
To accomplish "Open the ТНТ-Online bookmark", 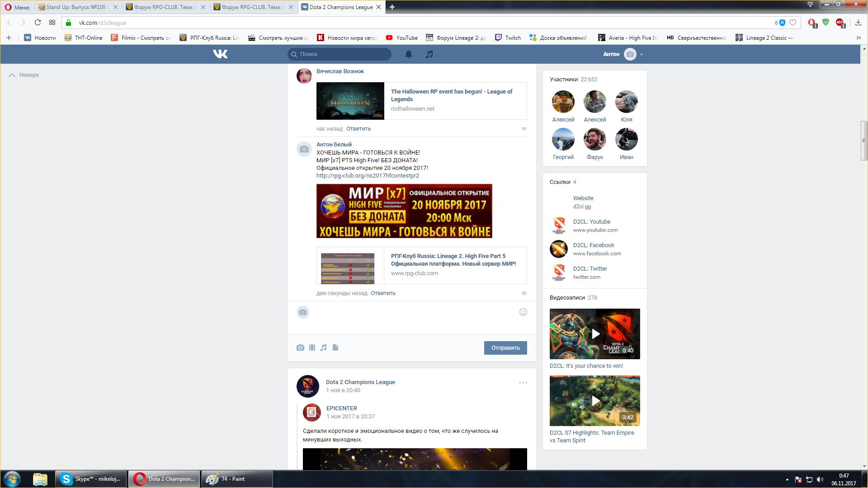I will pos(83,38).
